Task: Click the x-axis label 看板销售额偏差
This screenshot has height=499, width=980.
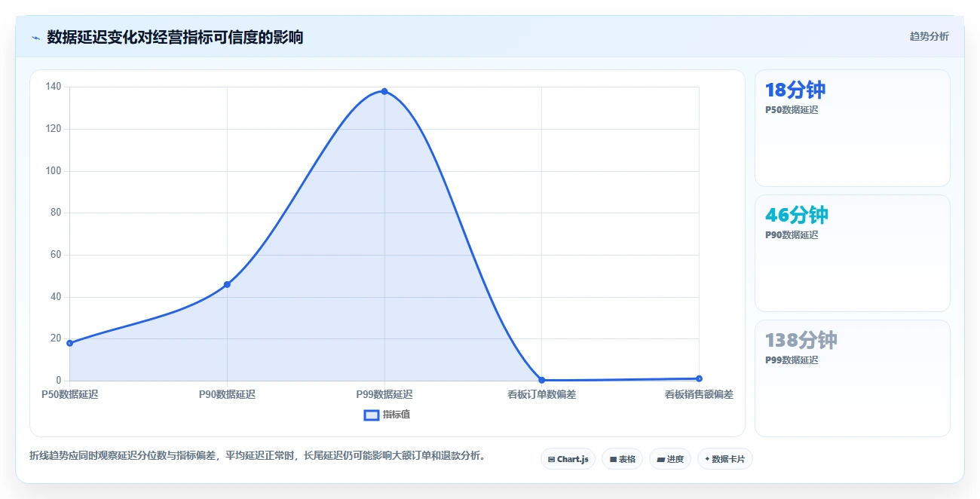Action: pos(699,394)
